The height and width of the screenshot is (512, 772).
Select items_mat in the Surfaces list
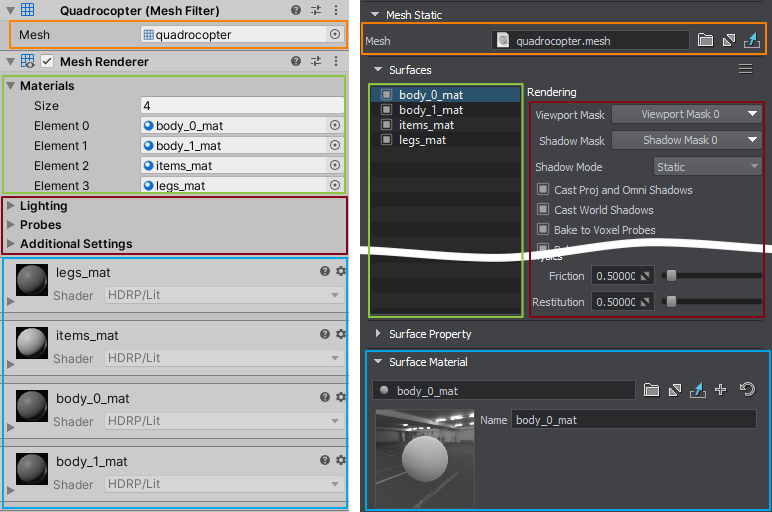pyautogui.click(x=426, y=125)
